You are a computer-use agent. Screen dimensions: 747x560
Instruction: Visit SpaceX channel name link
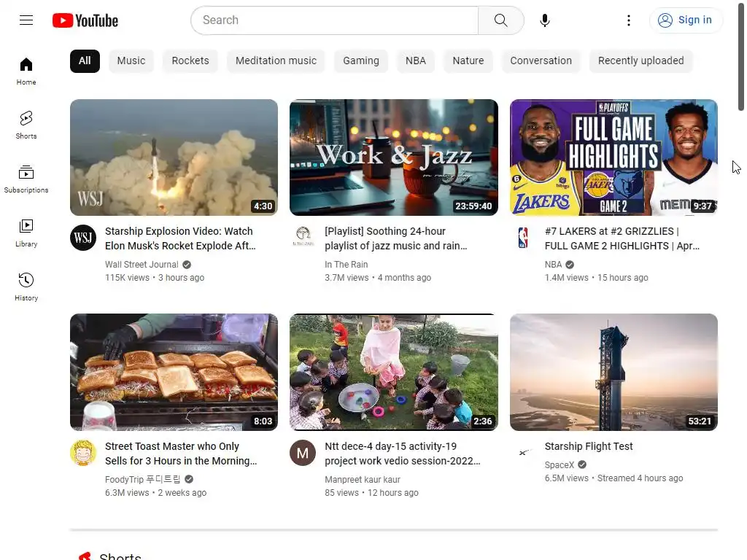560,465
